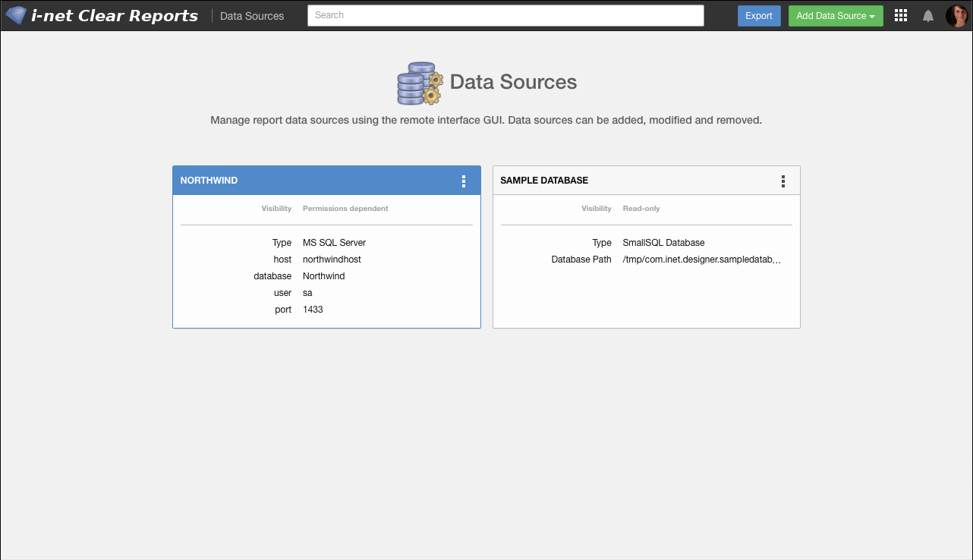Click the 'Read-only' visibility value
Image resolution: width=973 pixels, height=560 pixels.
point(641,209)
